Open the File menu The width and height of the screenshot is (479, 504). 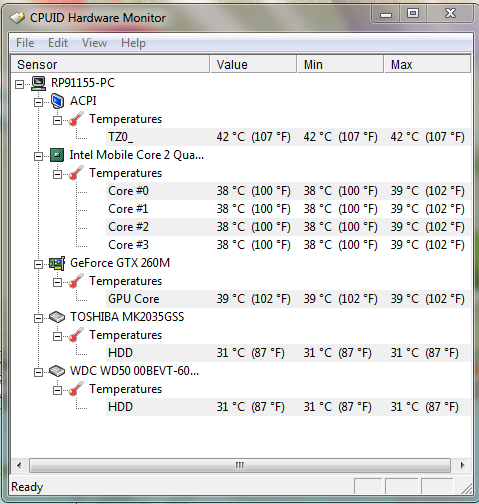(x=25, y=43)
